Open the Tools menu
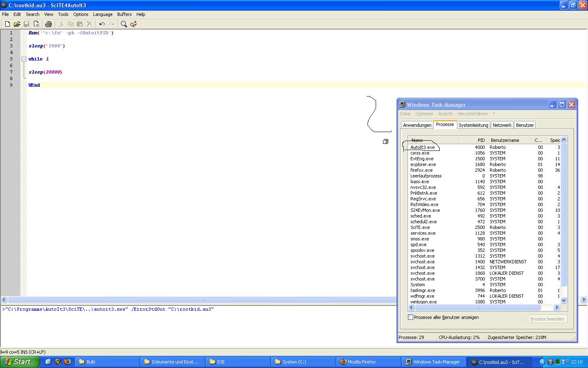 coord(63,14)
